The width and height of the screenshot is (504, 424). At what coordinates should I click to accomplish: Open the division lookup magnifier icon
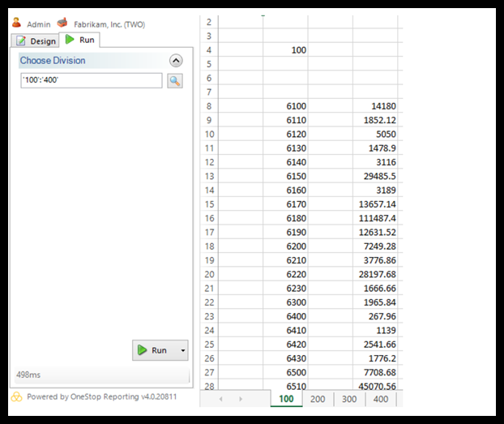click(x=175, y=80)
